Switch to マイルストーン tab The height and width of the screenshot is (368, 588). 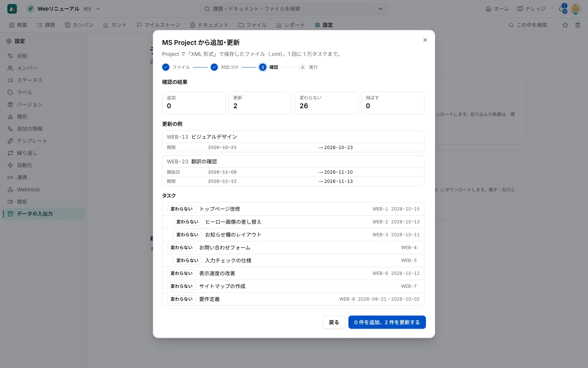158,25
